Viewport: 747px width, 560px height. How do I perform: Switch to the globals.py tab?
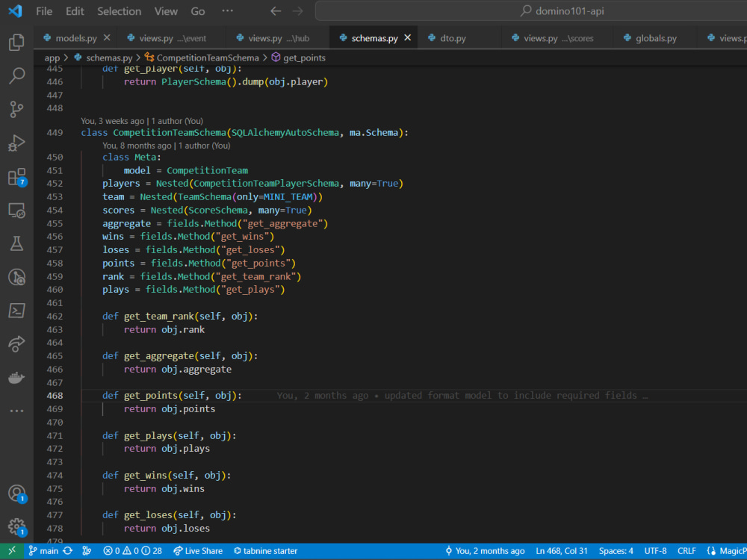pyautogui.click(x=656, y=38)
